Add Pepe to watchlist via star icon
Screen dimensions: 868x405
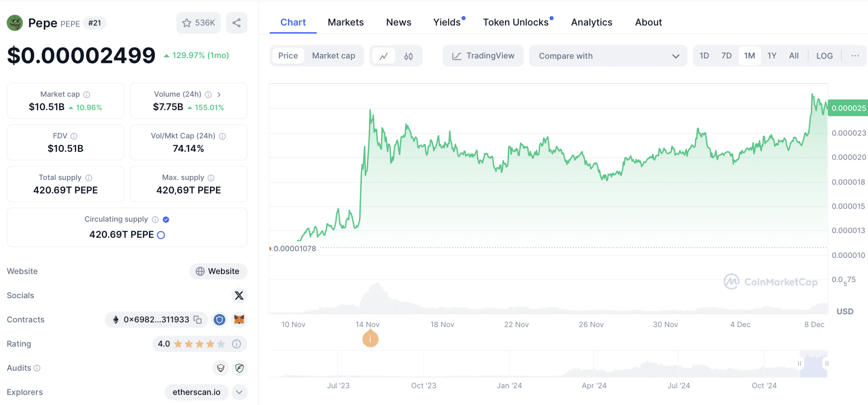tap(198, 23)
